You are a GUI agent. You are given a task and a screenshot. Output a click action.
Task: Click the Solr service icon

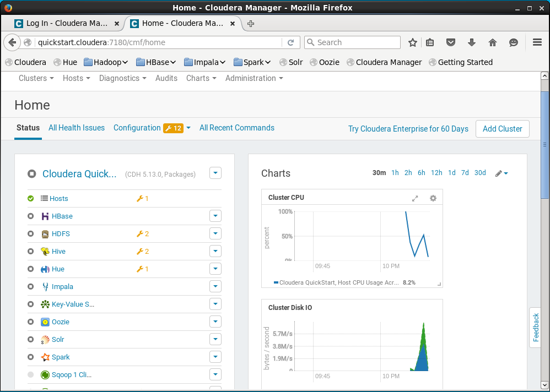[45, 339]
